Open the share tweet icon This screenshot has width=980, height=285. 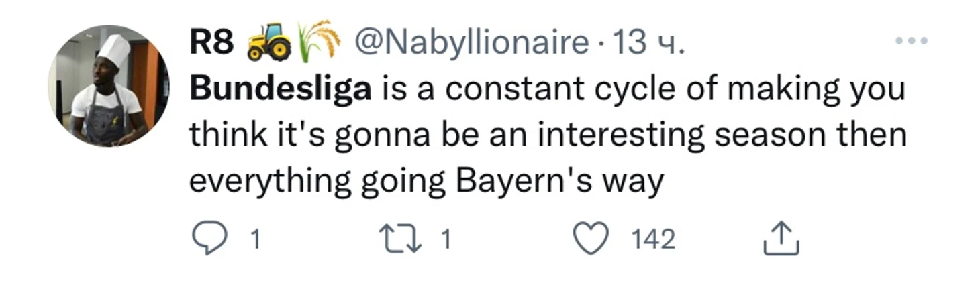pyautogui.click(x=781, y=239)
